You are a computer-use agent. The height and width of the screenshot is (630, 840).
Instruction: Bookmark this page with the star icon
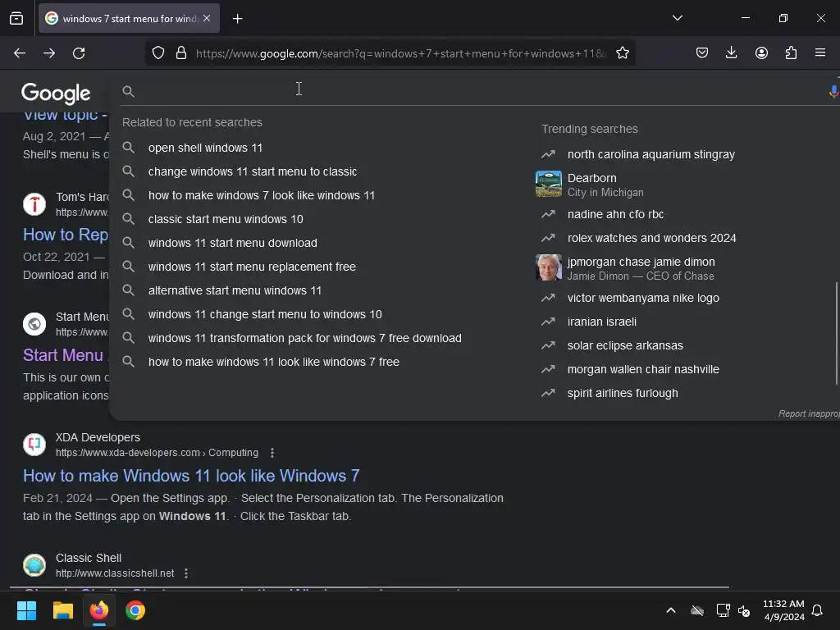622,53
